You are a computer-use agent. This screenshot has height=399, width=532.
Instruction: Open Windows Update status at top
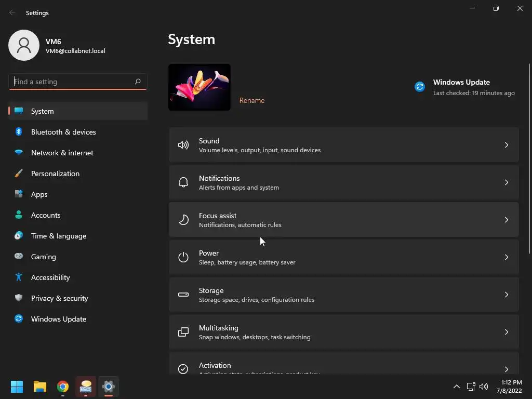click(x=464, y=87)
